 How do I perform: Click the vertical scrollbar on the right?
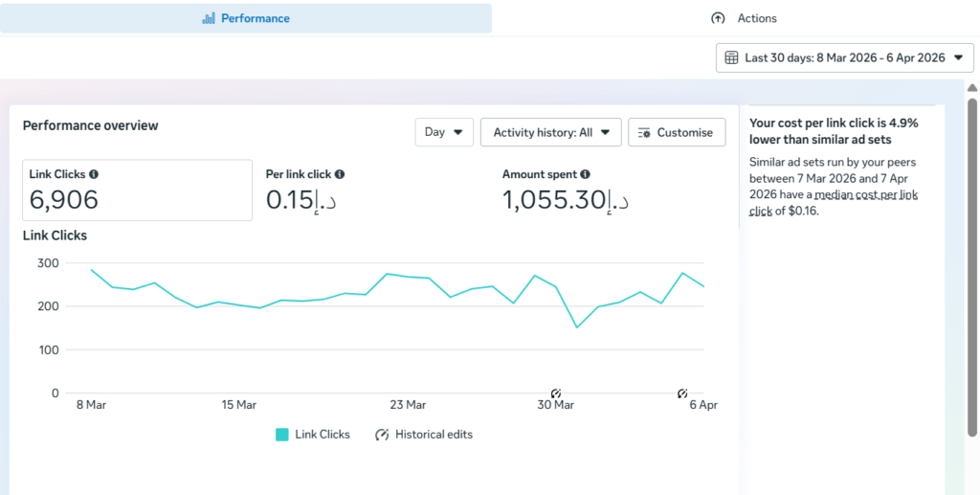coord(972,266)
